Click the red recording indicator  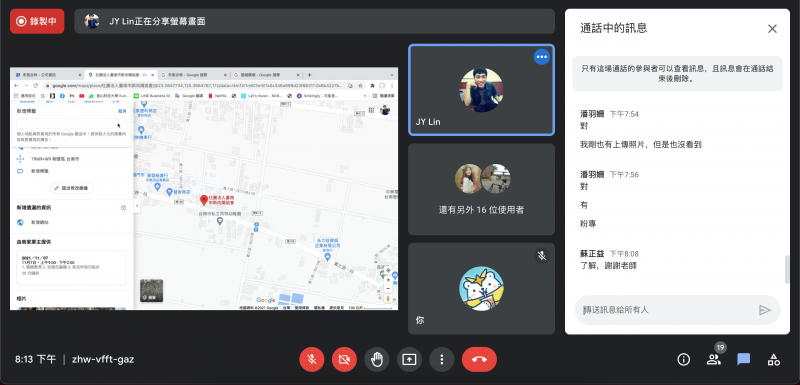(37, 21)
